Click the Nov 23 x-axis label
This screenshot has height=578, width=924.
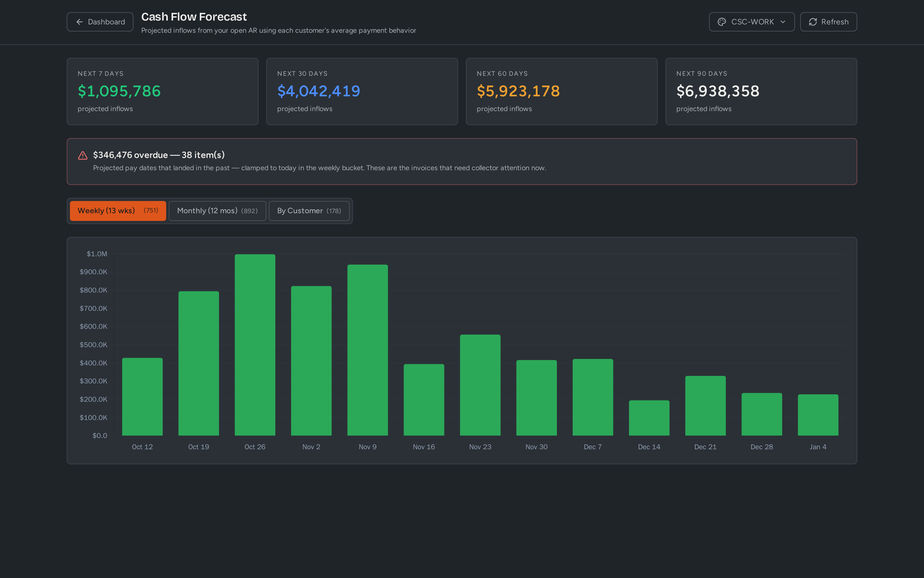[x=480, y=447]
